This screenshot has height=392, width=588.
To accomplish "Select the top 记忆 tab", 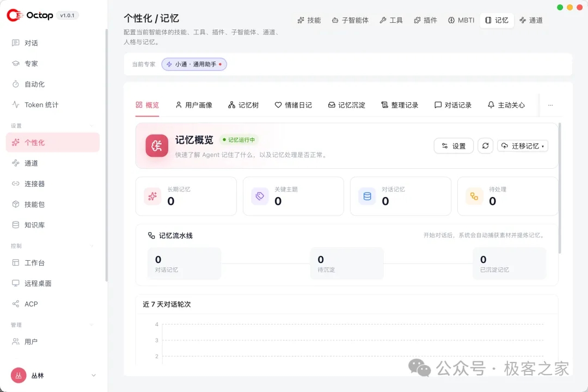I will (497, 20).
